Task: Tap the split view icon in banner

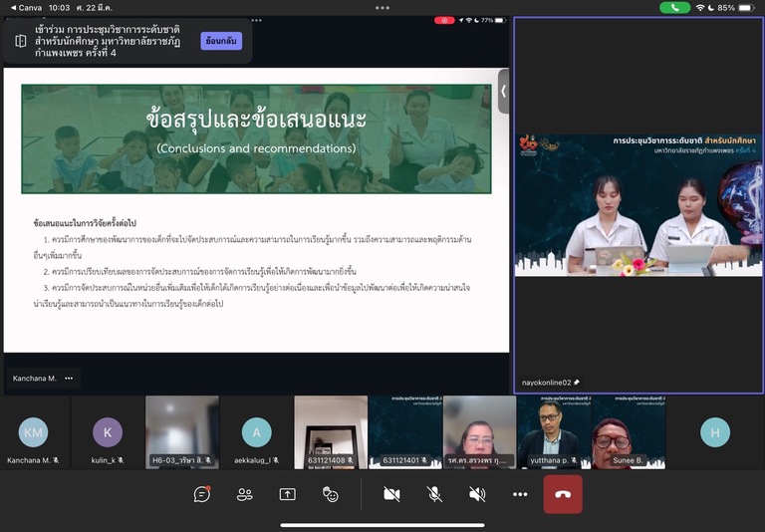Action: [x=21, y=41]
